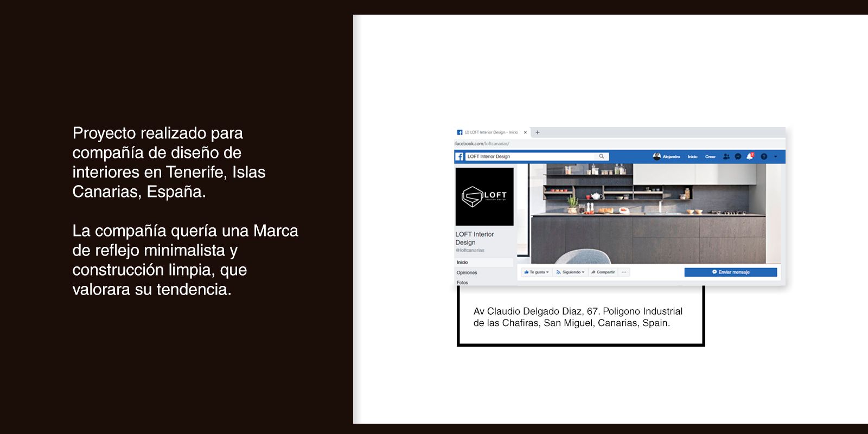Image resolution: width=868 pixels, height=434 pixels.
Task: Click Alejandro's profile avatar
Action: [657, 156]
